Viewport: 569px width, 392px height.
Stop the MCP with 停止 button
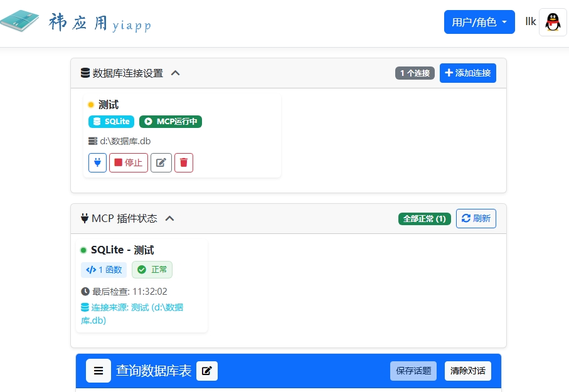coord(129,162)
